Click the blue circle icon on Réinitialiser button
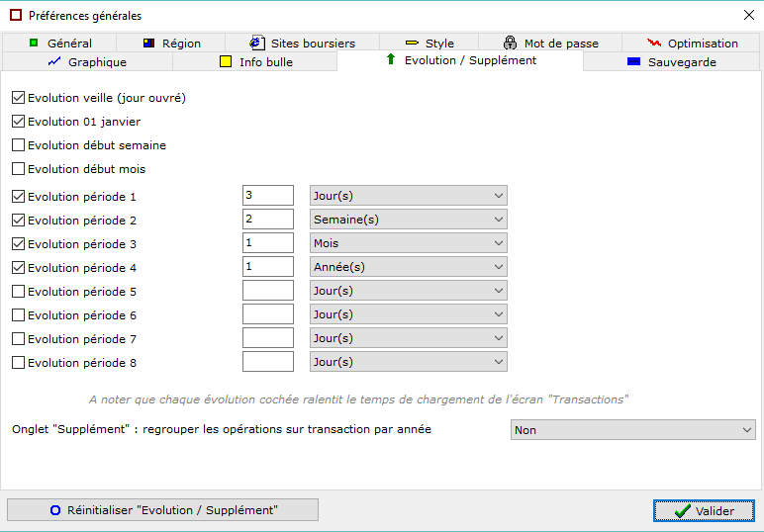This screenshot has width=764, height=532. [55, 510]
